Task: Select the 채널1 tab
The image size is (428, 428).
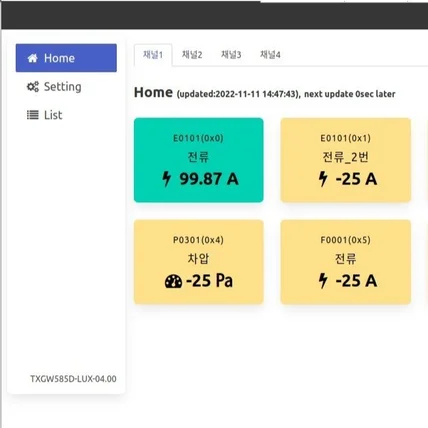Action: (x=153, y=55)
